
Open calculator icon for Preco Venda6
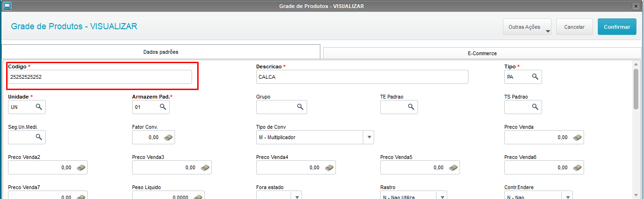coord(578,167)
